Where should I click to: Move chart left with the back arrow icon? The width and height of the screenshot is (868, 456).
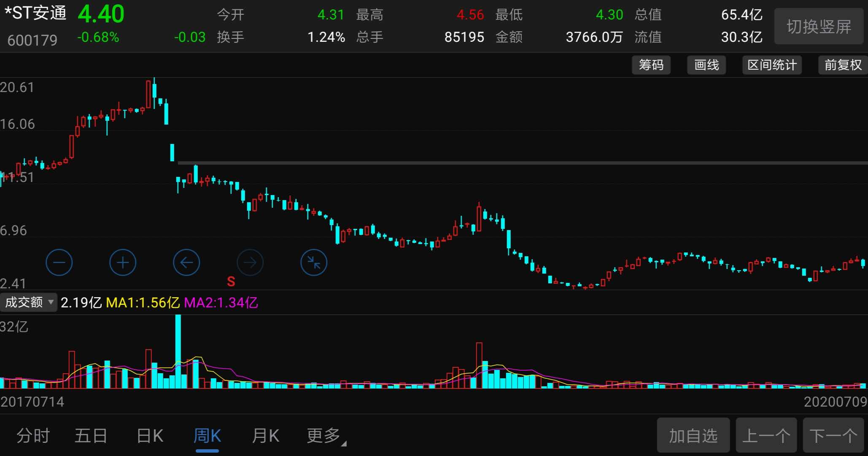coord(186,262)
